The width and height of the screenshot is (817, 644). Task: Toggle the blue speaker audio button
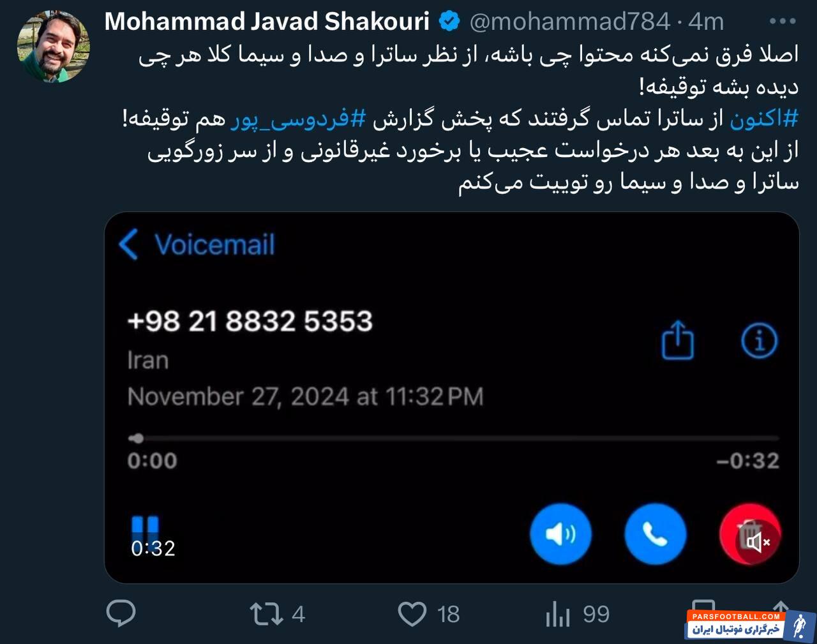(x=560, y=534)
